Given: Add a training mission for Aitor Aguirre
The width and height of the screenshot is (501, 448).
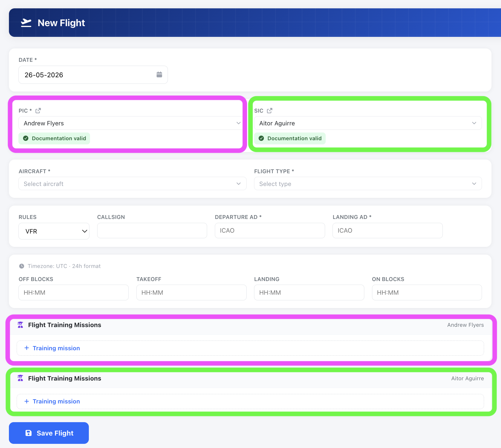Looking at the screenshot, I should coord(250,401).
